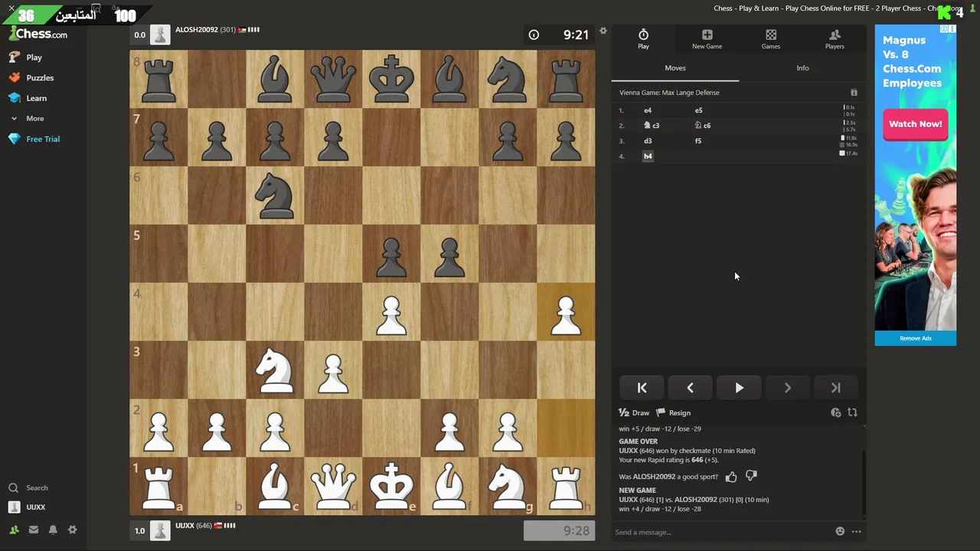
Task: Click the Watch Now! ad button
Action: [x=916, y=124]
